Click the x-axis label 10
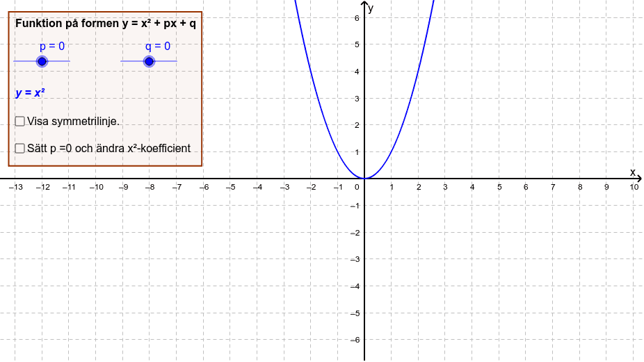Screen dimensions: 644x362 point(634,187)
